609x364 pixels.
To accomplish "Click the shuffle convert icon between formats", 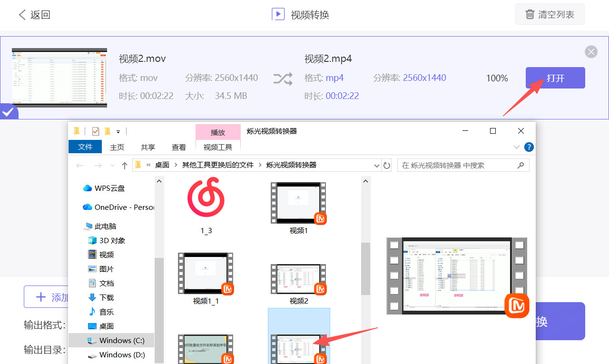I will pyautogui.click(x=283, y=79).
